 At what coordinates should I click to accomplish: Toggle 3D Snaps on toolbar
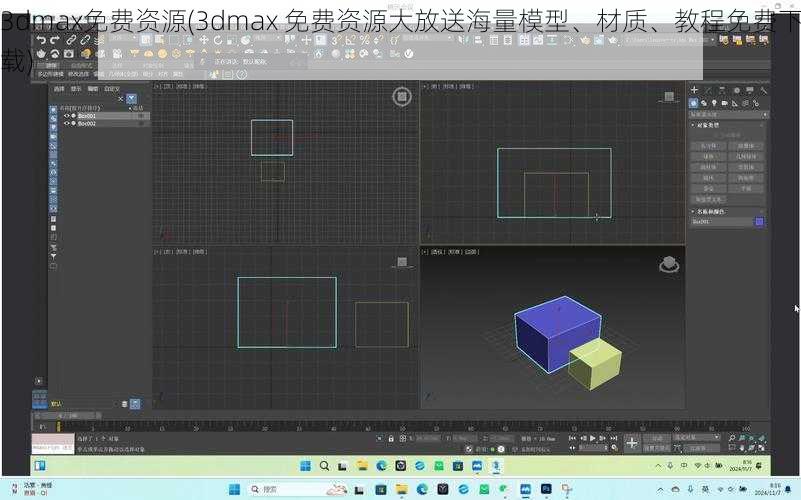tap(336, 40)
